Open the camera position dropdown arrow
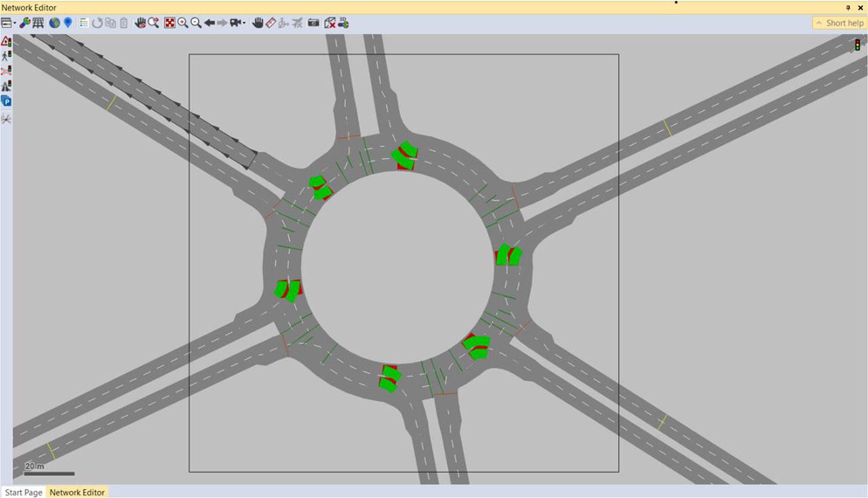Viewport: 868px width, 498px height. pyautogui.click(x=244, y=24)
